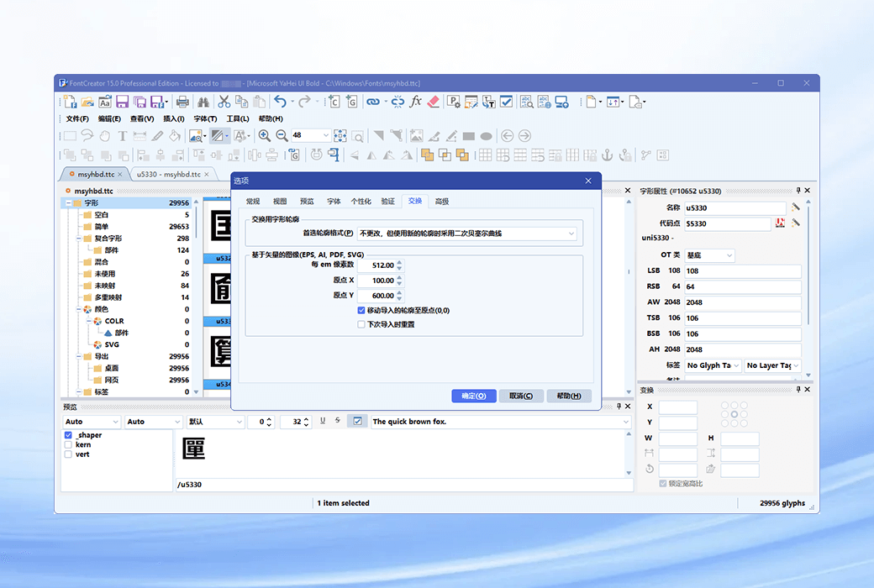The height and width of the screenshot is (588, 874).
Task: Undo the last action via toolbar arrow
Action: [280, 102]
